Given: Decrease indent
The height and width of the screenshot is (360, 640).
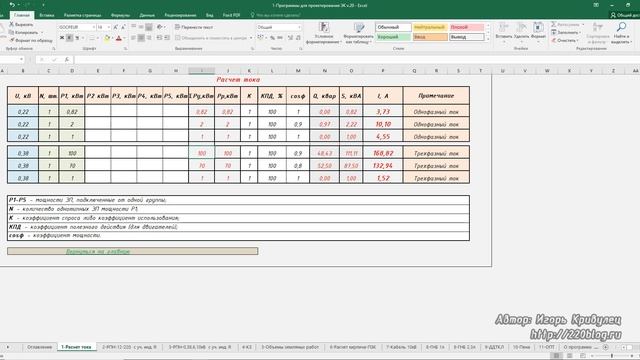Looking at the screenshot, I should click(x=159, y=38).
